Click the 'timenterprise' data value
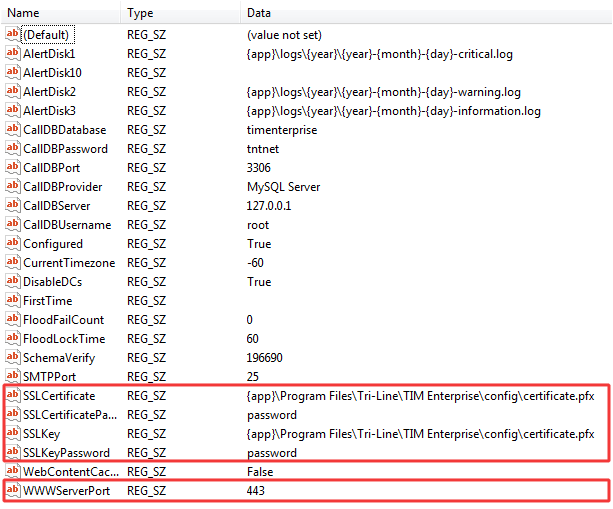Viewport: 613px width, 509px height. (282, 130)
